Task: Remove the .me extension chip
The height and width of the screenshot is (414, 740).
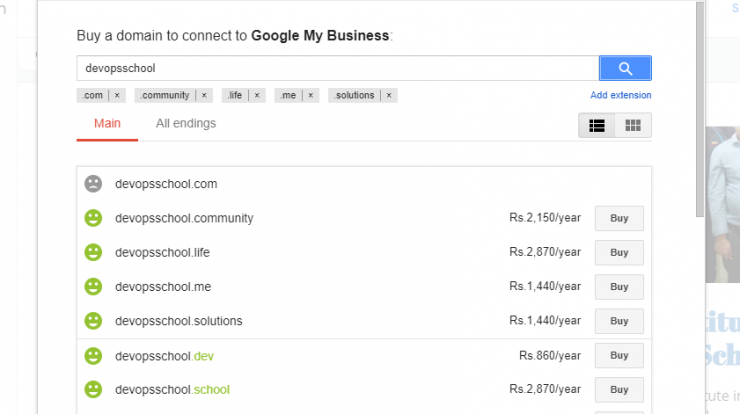Action: pos(311,95)
